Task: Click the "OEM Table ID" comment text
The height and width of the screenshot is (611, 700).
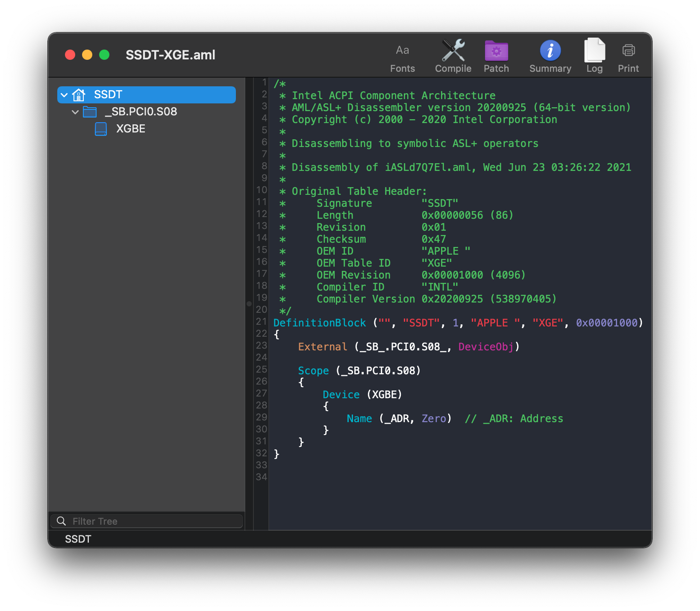Action: coord(353,263)
